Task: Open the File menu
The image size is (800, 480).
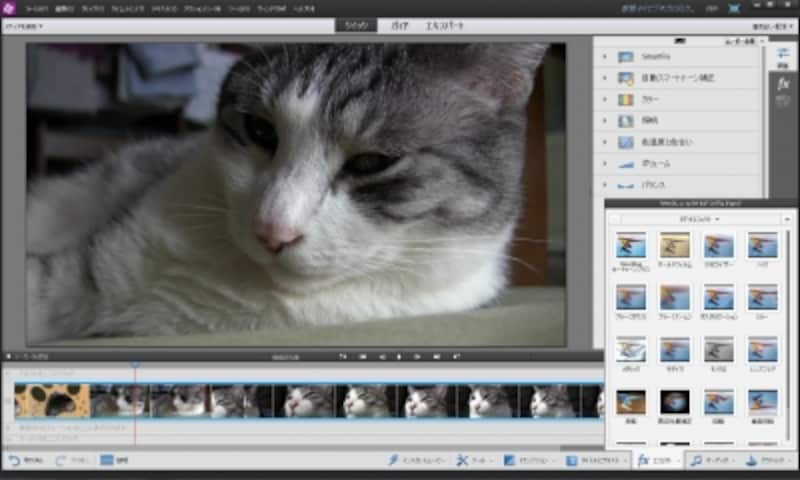Action: (x=36, y=9)
